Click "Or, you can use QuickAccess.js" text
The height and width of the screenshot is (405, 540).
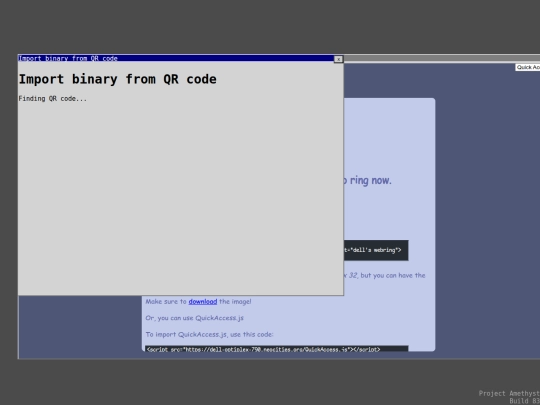click(194, 318)
